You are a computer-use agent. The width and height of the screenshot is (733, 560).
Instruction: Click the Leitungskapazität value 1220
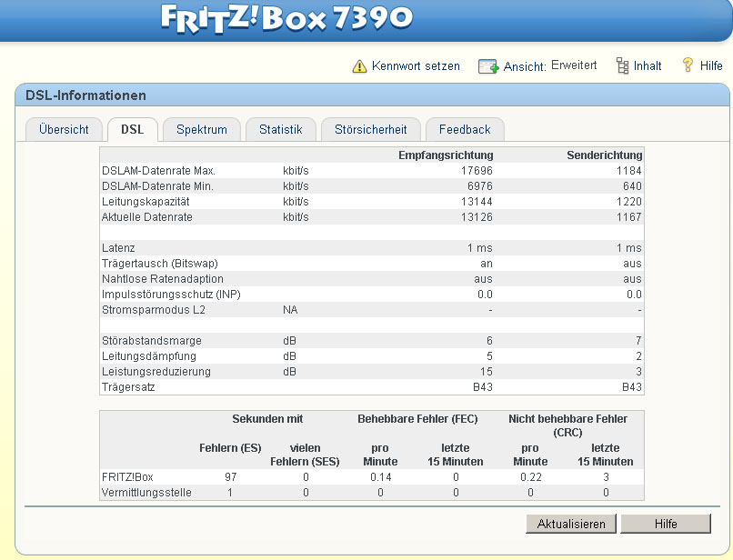pyautogui.click(x=628, y=202)
